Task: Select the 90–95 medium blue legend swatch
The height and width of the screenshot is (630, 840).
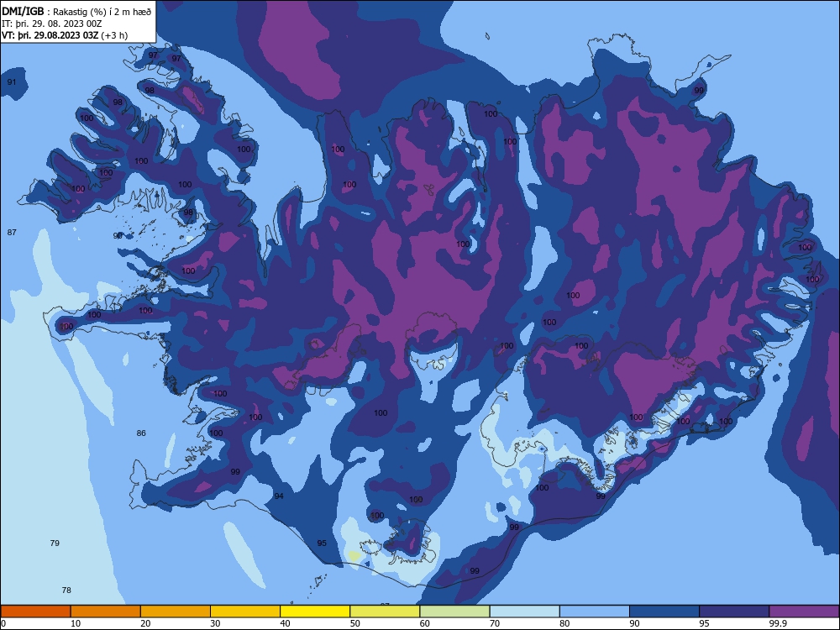Action: click(x=664, y=612)
